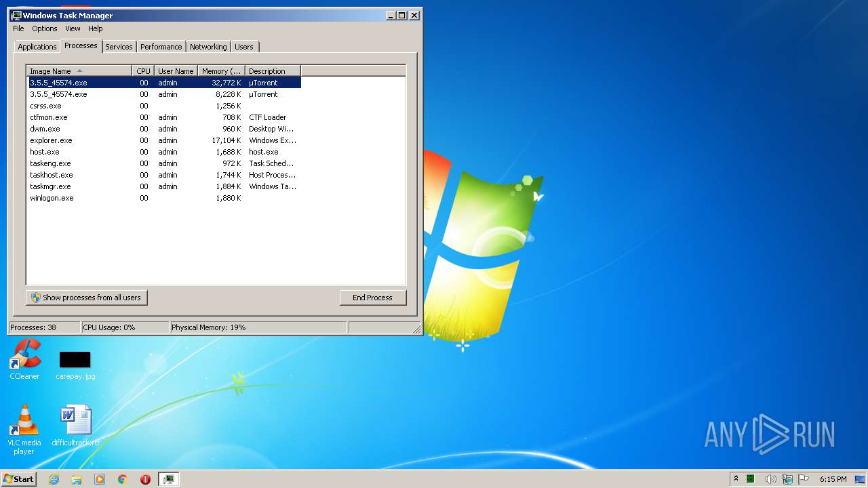Screen dimensions: 868x488
Task: Select dwm.exe process row
Action: 163,129
